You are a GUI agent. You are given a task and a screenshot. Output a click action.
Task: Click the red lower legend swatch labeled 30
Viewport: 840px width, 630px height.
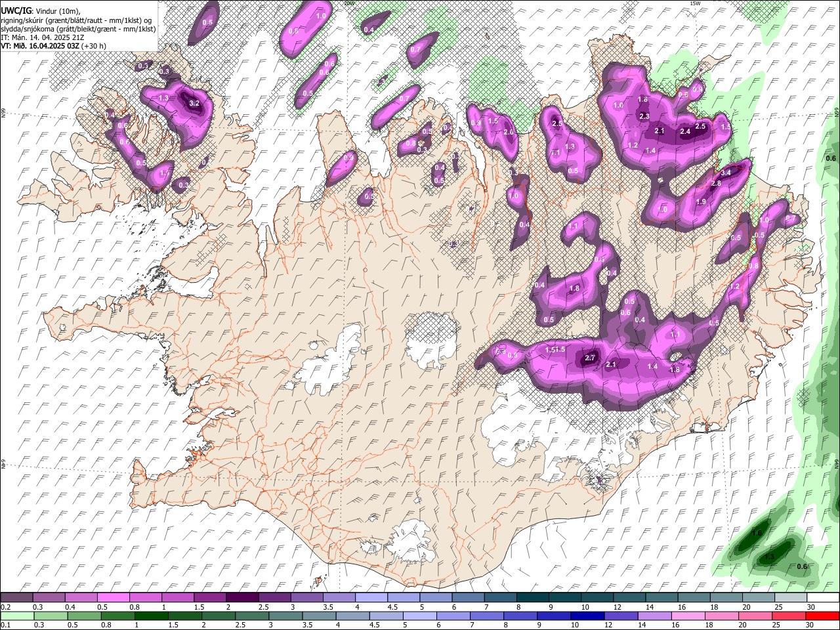pyautogui.click(x=823, y=616)
